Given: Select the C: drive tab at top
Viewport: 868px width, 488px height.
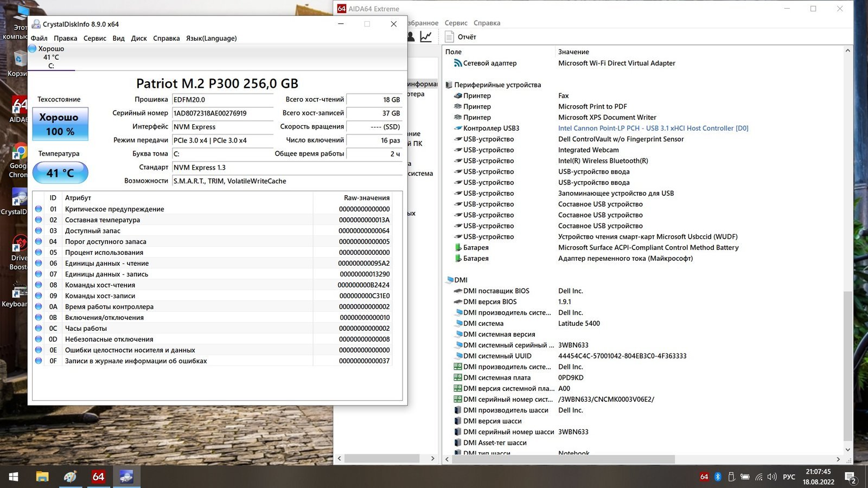Looking at the screenshot, I should coord(51,57).
